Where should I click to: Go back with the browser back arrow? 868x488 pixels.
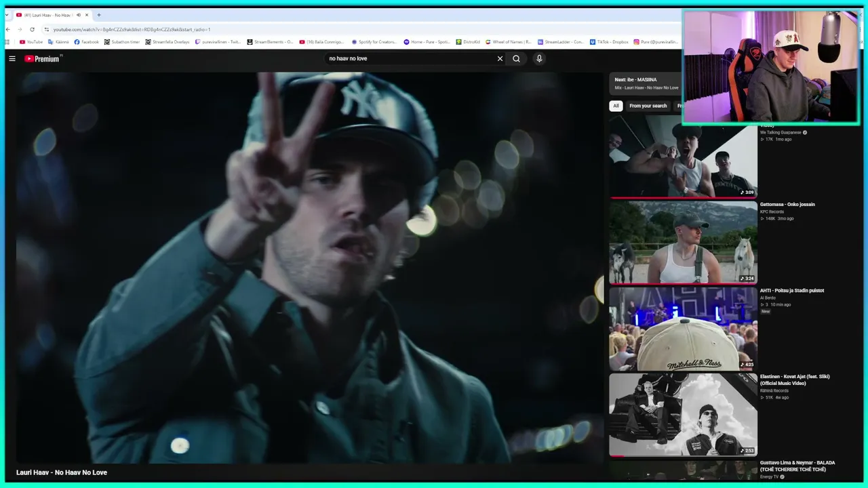click(x=8, y=30)
